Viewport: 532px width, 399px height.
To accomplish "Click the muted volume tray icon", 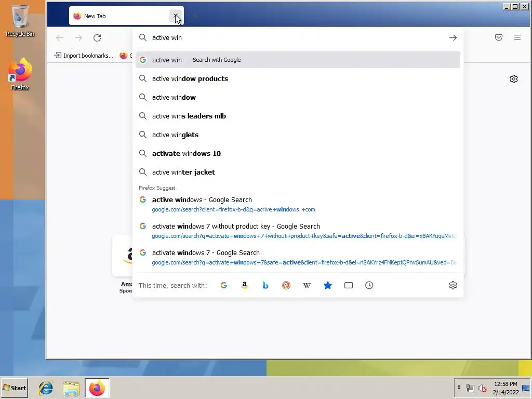I will [483, 388].
